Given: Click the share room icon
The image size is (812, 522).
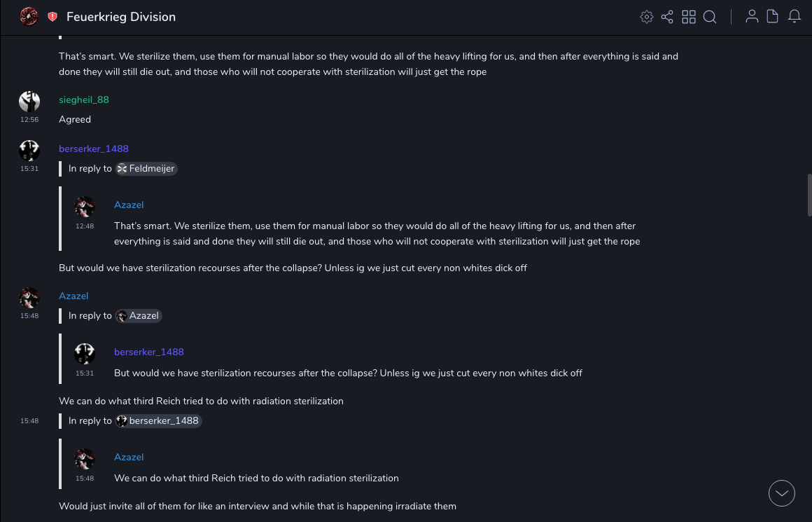Looking at the screenshot, I should [x=667, y=17].
